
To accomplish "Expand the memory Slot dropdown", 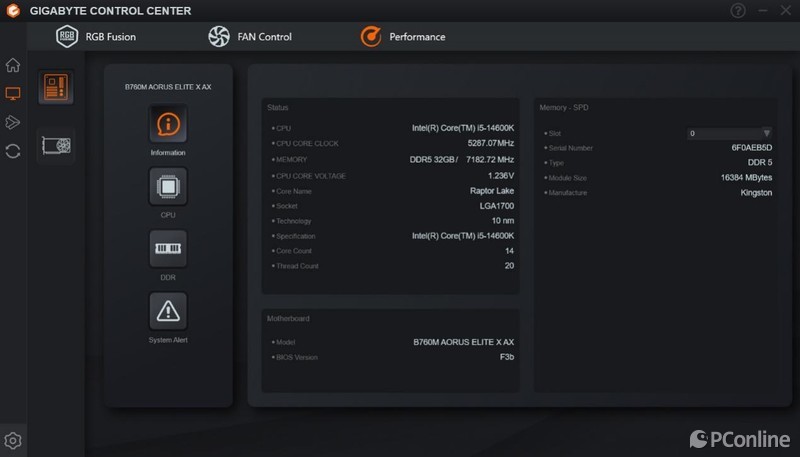I will pyautogui.click(x=729, y=133).
